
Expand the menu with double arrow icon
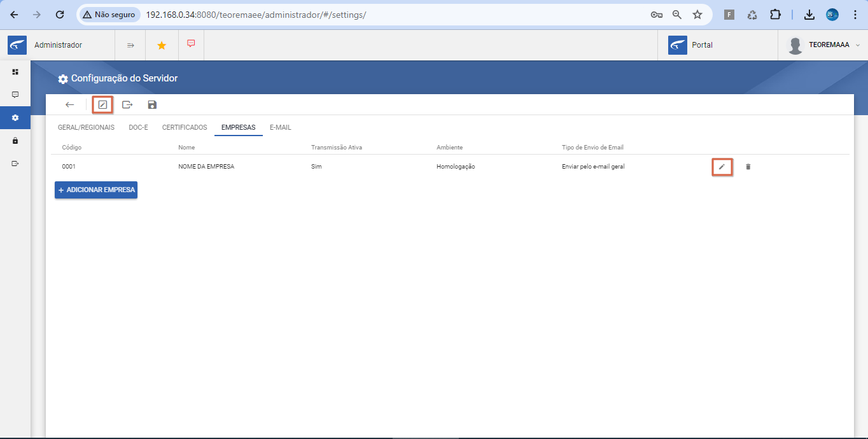[x=130, y=45]
